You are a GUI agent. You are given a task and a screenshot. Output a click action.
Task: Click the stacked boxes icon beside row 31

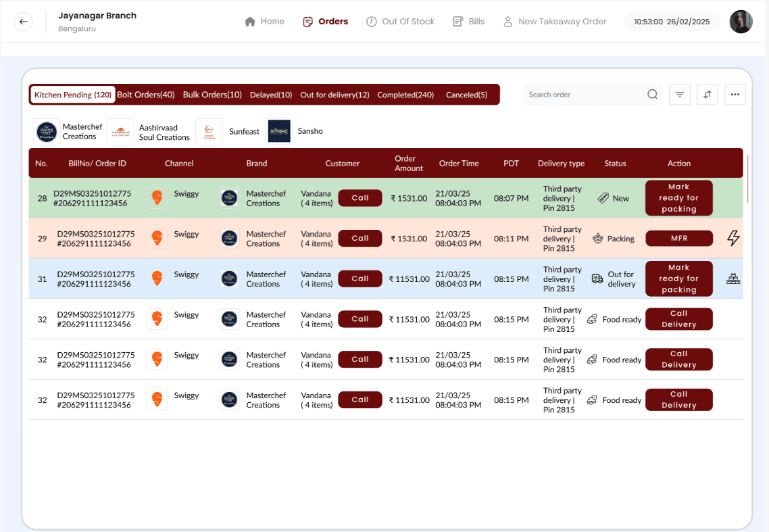[x=733, y=278]
